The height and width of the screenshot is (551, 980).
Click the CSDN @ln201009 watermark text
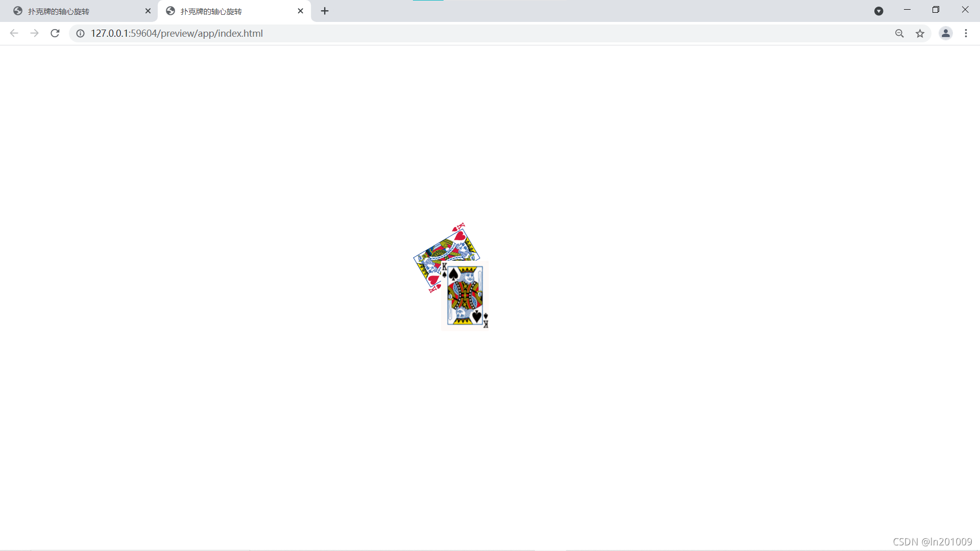tap(932, 542)
